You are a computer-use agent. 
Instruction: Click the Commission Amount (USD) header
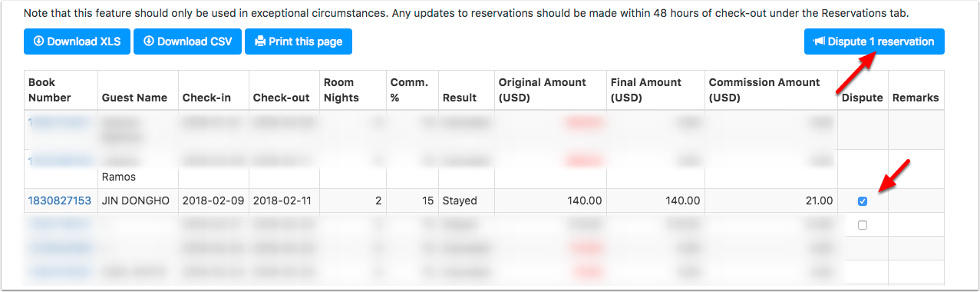(764, 90)
